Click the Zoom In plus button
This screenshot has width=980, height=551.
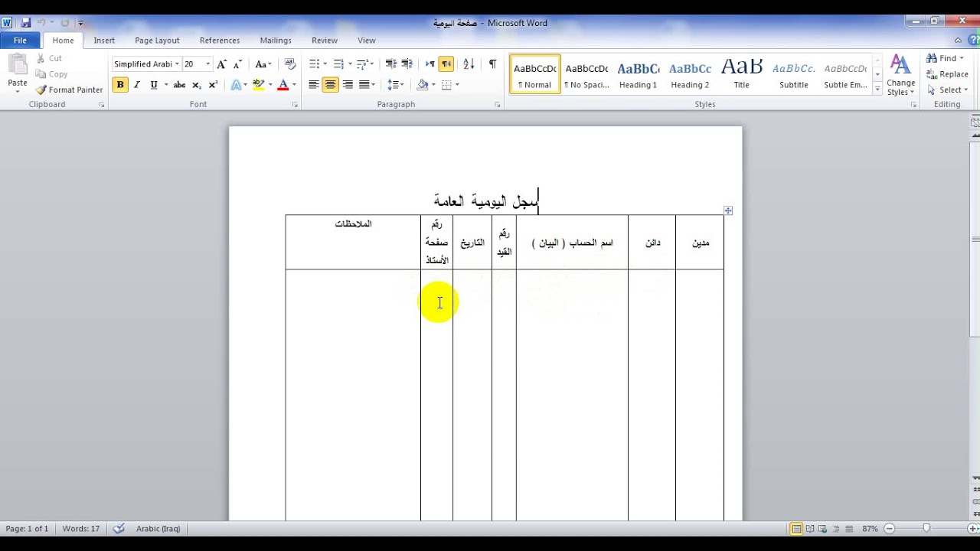[972, 529]
